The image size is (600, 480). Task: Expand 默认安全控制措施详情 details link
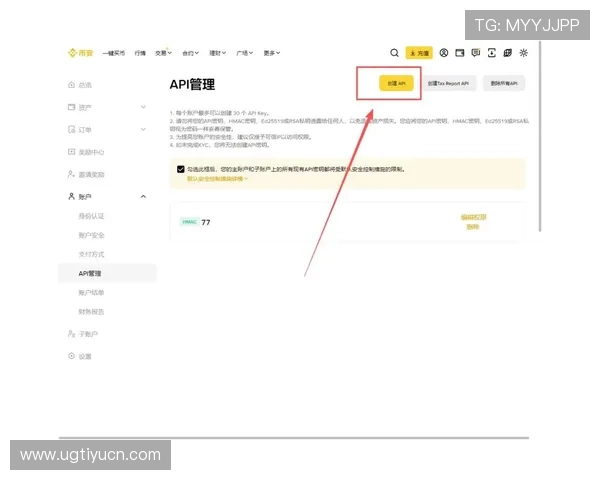(x=217, y=179)
